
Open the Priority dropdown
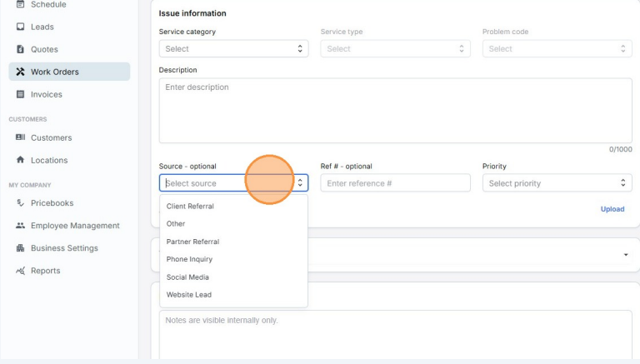557,183
